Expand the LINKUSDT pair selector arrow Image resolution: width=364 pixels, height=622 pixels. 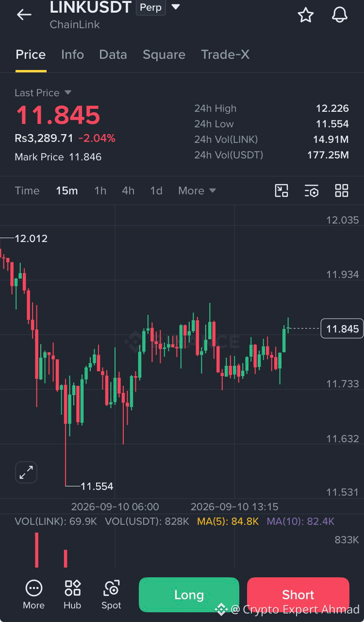pyautogui.click(x=176, y=7)
